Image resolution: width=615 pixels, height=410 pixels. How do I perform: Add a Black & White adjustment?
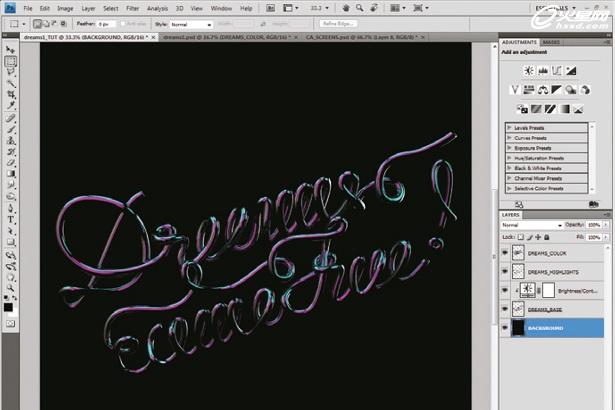tap(557, 90)
